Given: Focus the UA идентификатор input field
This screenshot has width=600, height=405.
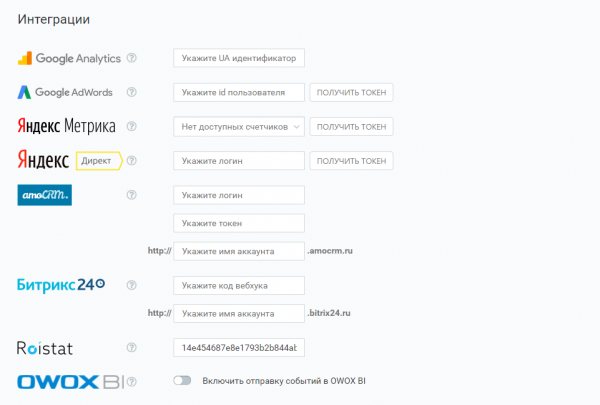Looking at the screenshot, I should pyautogui.click(x=239, y=58).
